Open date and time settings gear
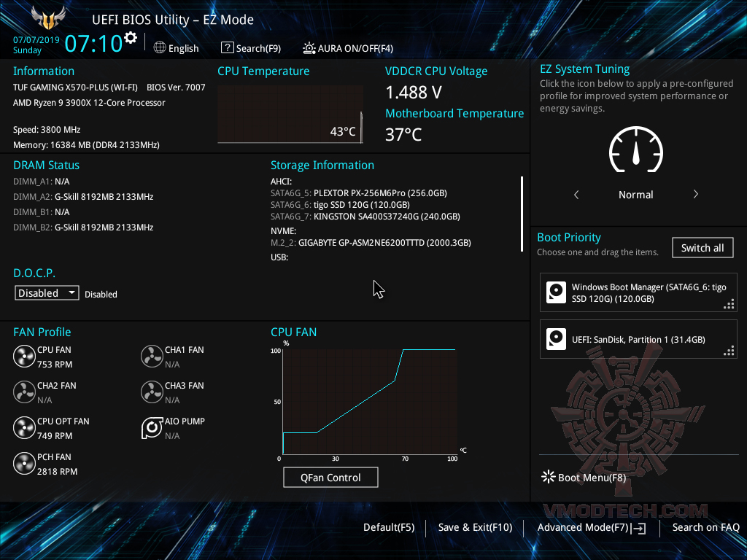The image size is (747, 560). coord(130,37)
